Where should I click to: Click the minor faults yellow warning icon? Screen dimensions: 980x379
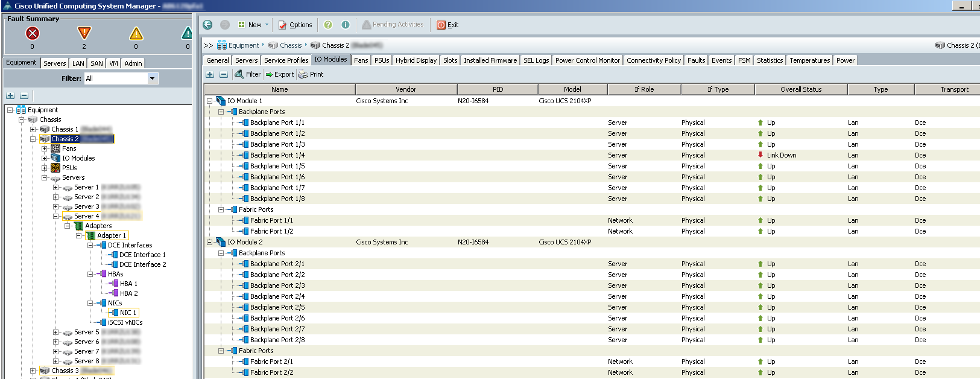(136, 34)
